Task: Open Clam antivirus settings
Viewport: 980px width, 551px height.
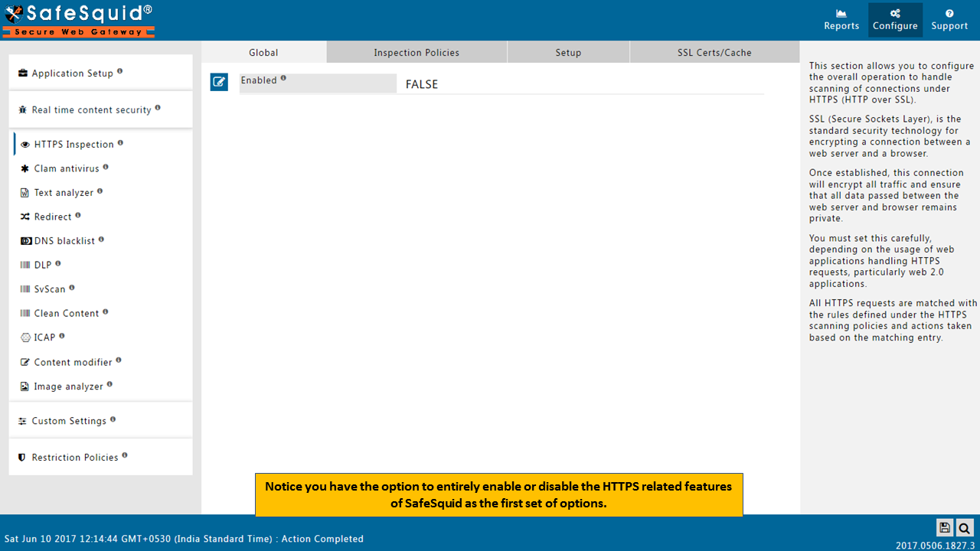Action: point(67,168)
